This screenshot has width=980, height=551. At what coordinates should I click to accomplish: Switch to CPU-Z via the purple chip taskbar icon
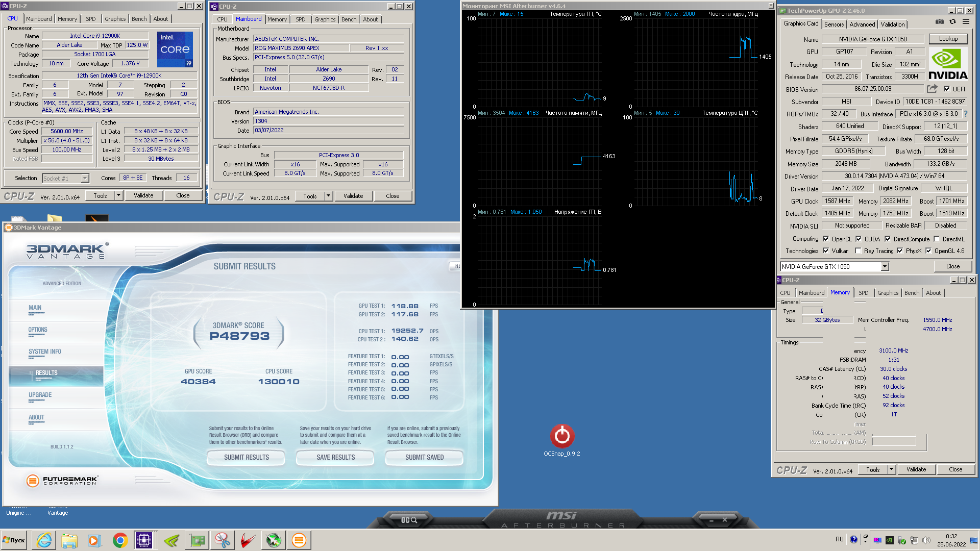(x=144, y=540)
